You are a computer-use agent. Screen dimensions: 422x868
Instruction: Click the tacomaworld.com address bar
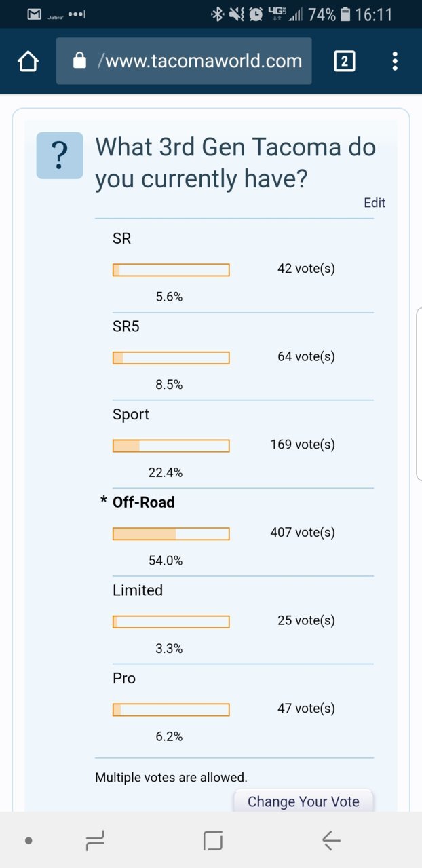coord(184,61)
